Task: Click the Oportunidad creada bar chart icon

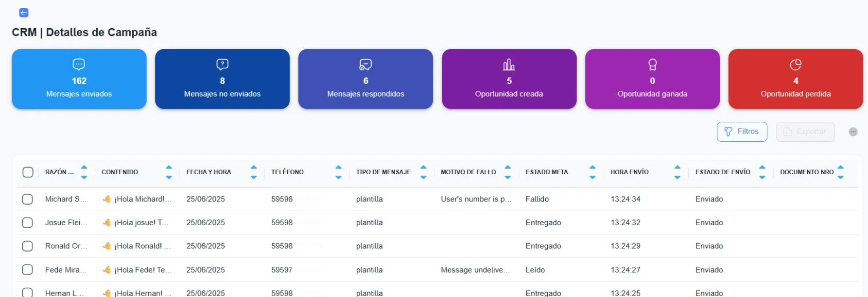Action: (509, 65)
